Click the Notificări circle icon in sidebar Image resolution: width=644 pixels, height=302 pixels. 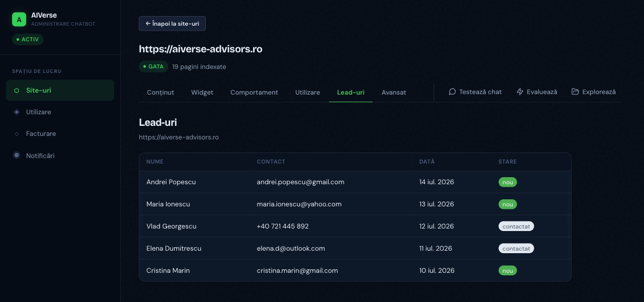click(x=17, y=156)
